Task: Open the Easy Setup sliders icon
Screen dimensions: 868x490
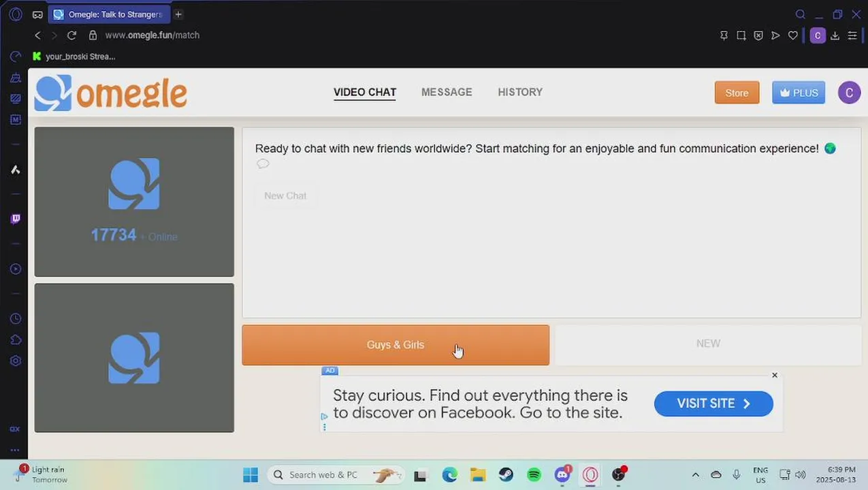Action: point(852,35)
